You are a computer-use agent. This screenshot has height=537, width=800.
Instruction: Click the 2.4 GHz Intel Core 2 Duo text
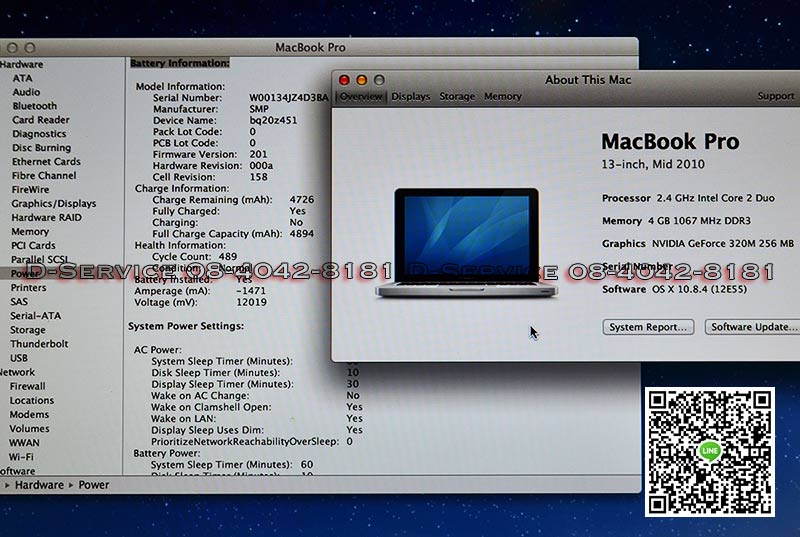click(x=715, y=198)
